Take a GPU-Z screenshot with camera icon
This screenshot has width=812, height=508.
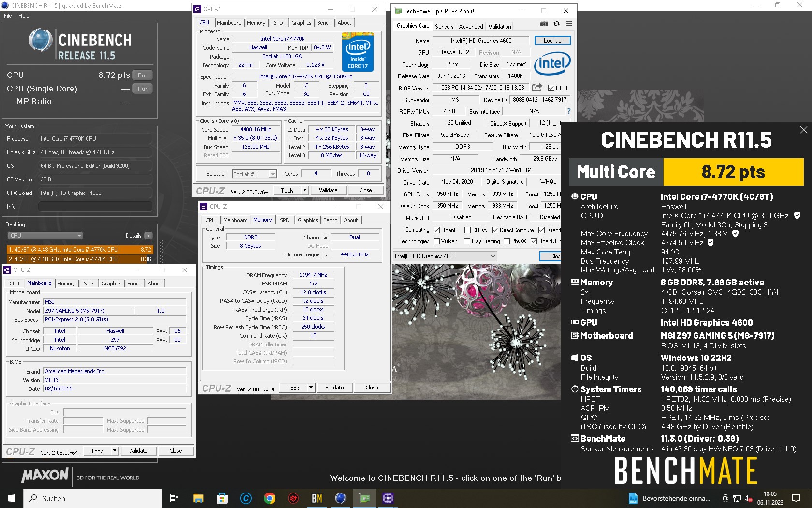(544, 24)
